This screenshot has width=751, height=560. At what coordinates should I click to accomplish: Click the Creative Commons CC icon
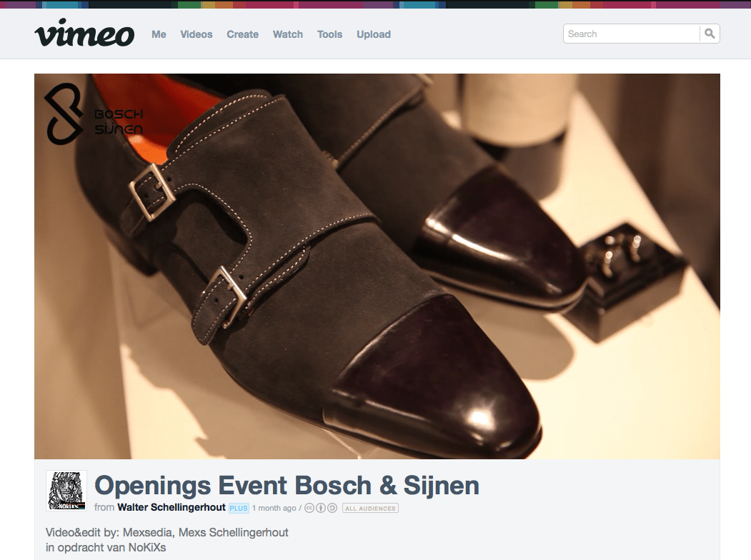[309, 508]
